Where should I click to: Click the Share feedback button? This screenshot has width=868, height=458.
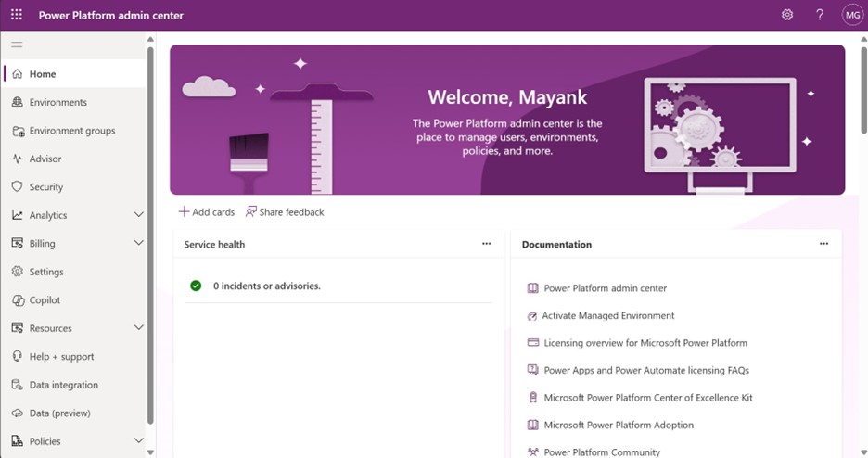click(x=285, y=212)
